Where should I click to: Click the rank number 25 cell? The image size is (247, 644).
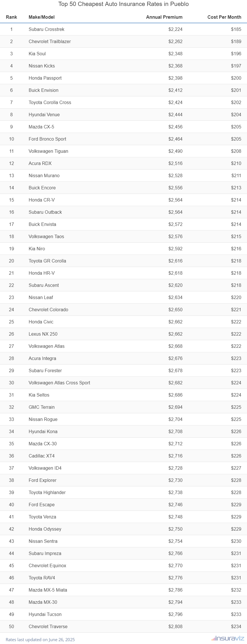11,322
